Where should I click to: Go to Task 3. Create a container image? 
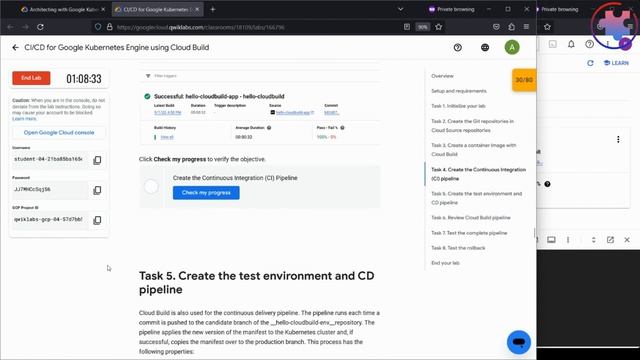pos(473,150)
